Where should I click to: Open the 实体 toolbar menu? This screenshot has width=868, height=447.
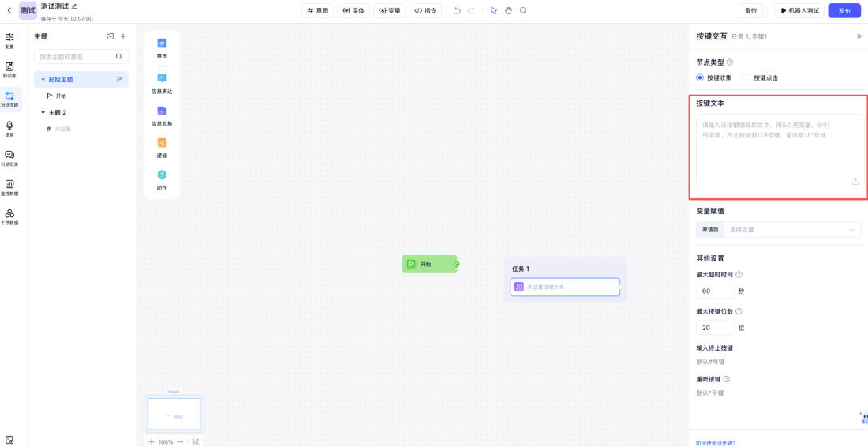point(354,10)
